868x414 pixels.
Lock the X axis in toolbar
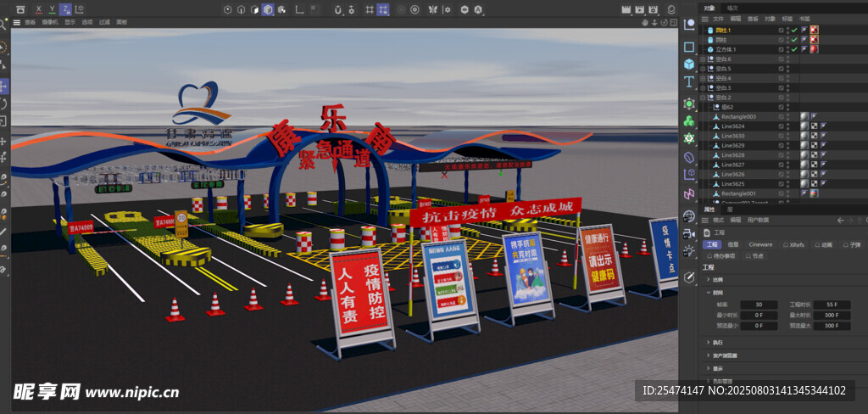coord(38,8)
